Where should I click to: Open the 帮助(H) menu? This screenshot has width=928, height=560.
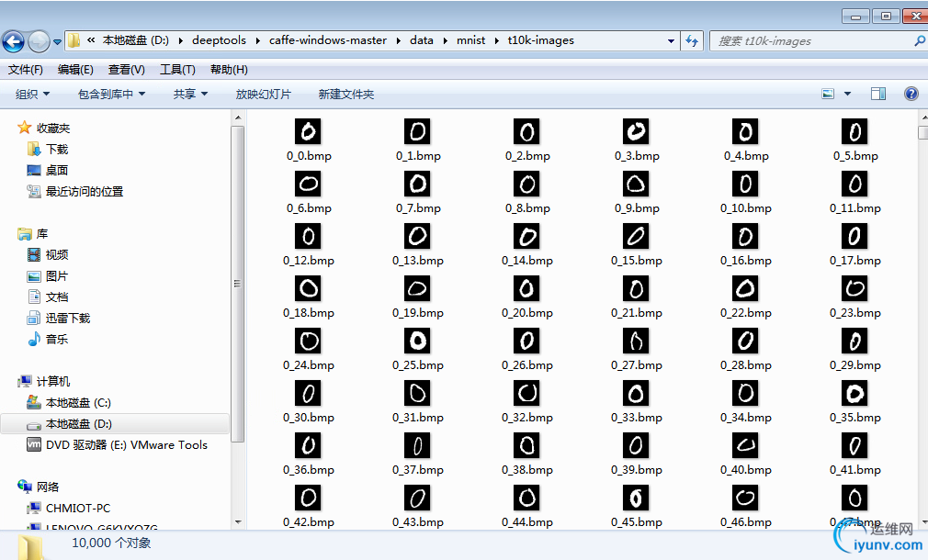(x=229, y=70)
